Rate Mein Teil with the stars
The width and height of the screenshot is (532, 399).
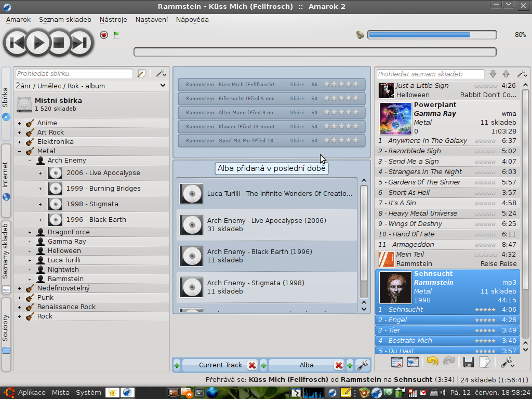[486, 255]
